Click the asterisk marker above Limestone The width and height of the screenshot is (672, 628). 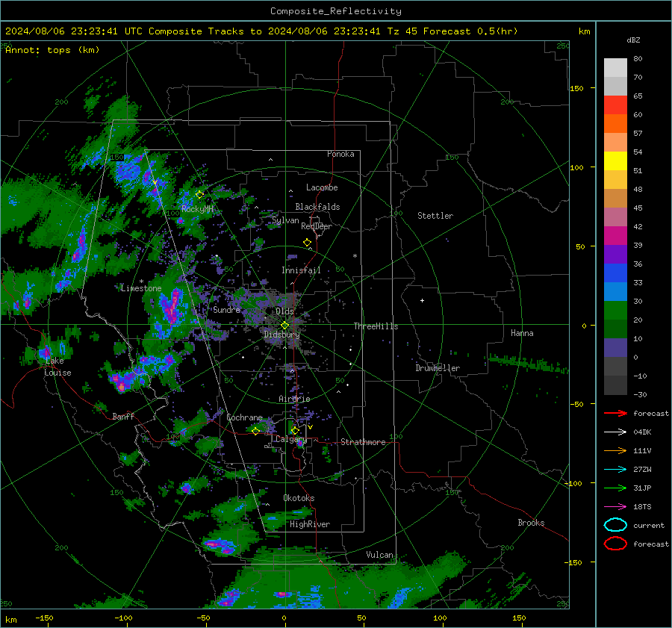tap(141, 282)
